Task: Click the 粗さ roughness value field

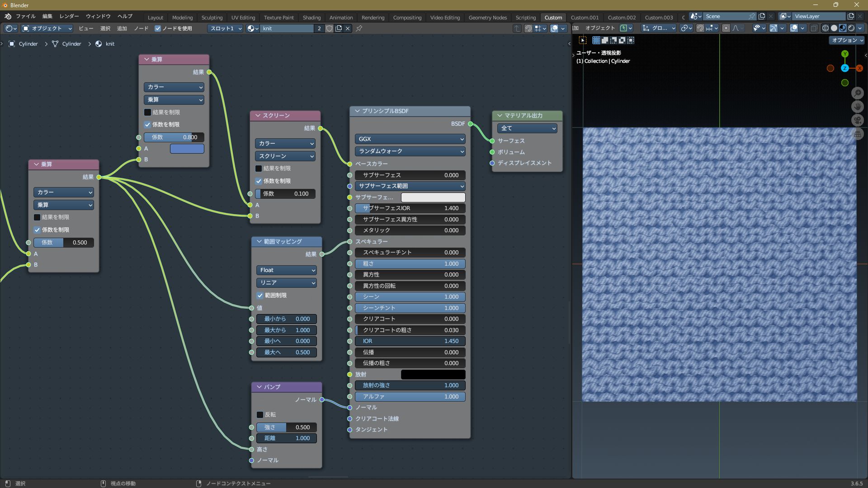Action: point(410,263)
